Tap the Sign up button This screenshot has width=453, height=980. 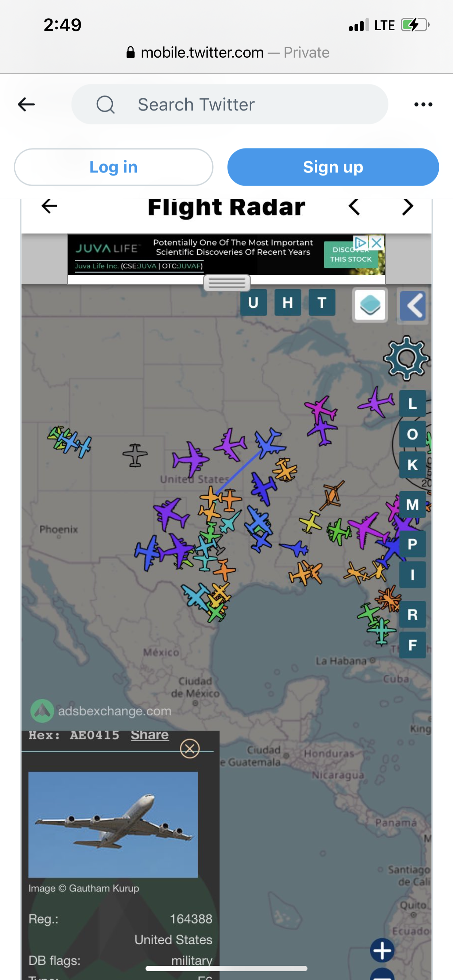(x=333, y=167)
